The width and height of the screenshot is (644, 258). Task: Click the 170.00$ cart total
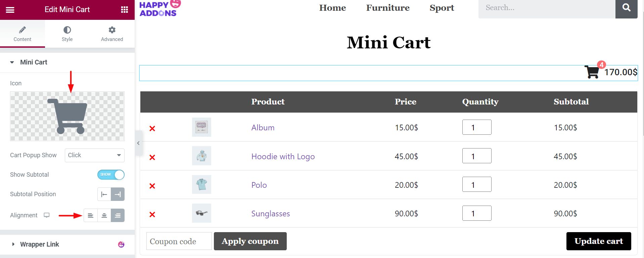(x=621, y=72)
